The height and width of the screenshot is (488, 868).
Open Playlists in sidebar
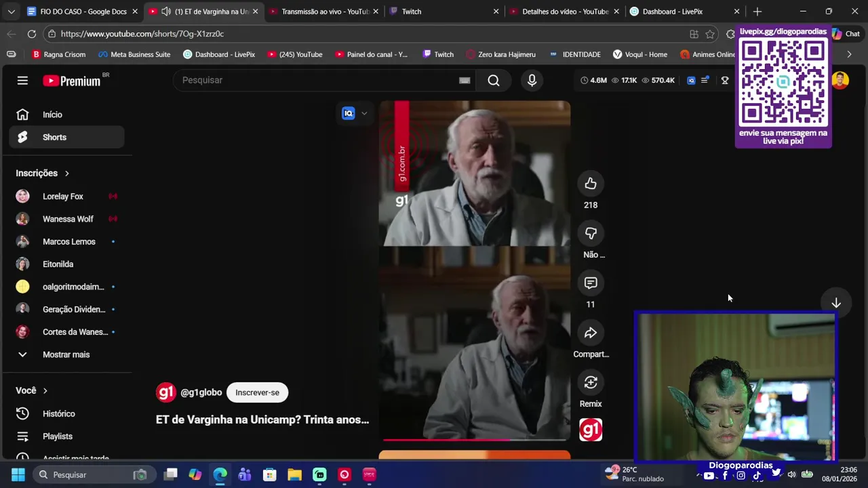click(66, 436)
